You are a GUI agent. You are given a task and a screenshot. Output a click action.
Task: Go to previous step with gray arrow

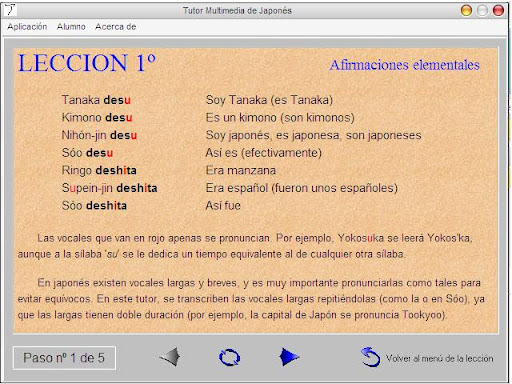click(x=170, y=357)
